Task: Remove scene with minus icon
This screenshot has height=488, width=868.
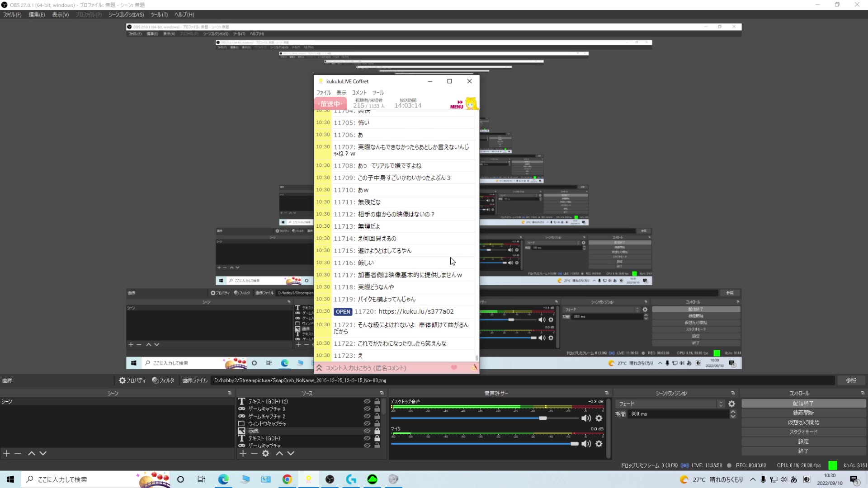Action: (x=18, y=453)
